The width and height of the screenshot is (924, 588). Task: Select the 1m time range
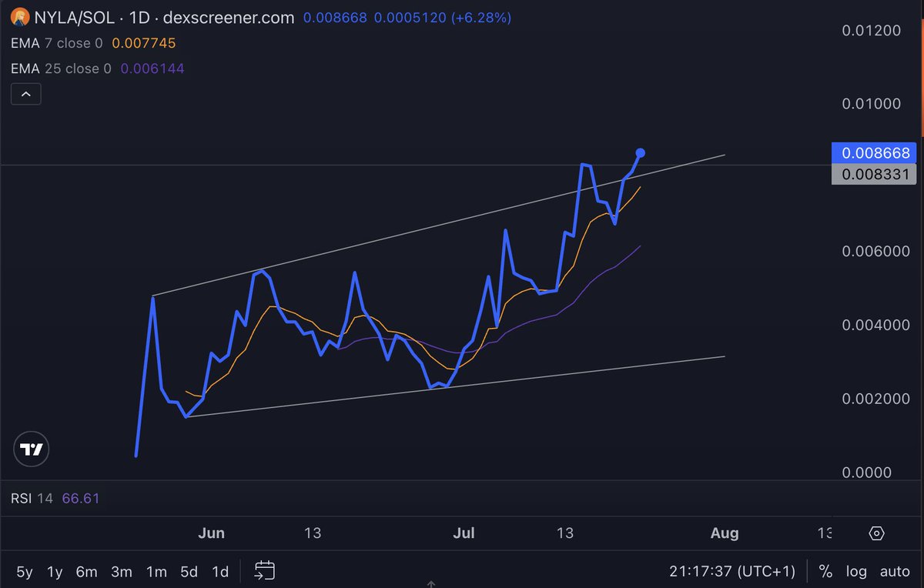coord(156,571)
